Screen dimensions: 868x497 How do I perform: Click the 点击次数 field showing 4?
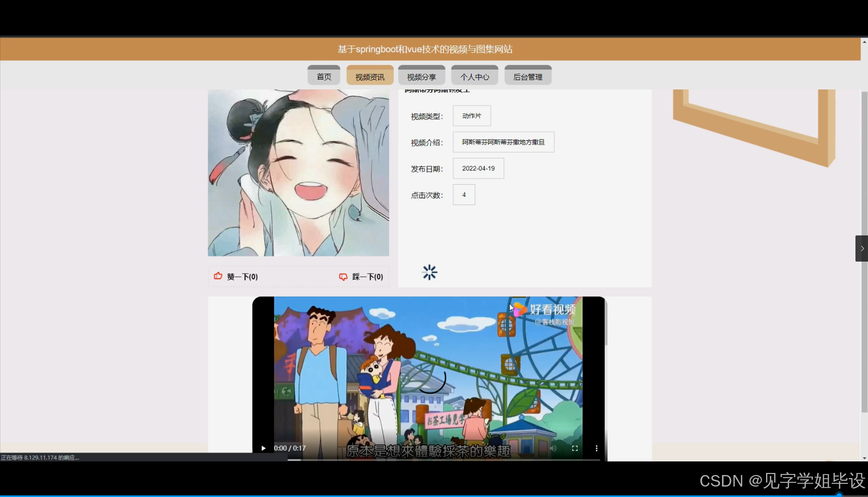pyautogui.click(x=464, y=195)
